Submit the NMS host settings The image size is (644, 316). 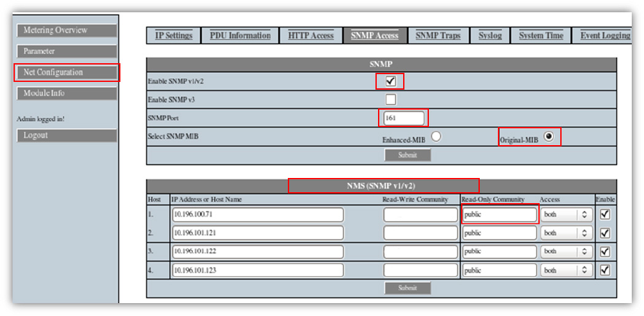[408, 288]
